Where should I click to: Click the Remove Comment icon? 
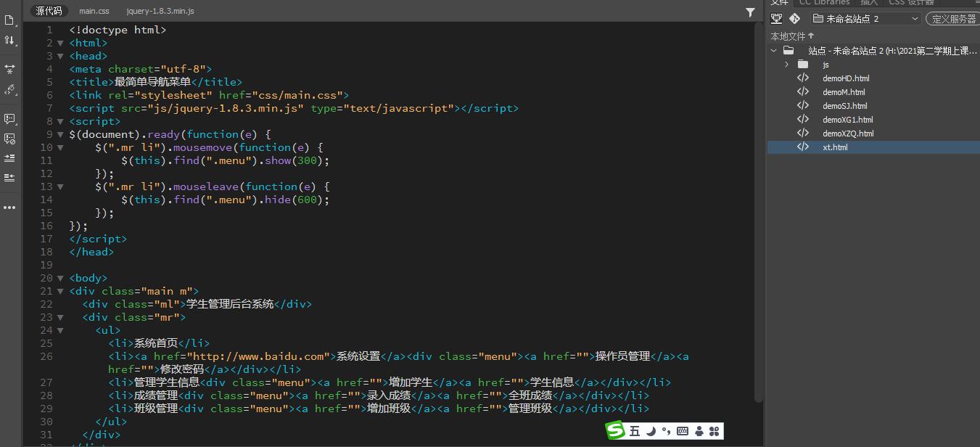tap(9, 138)
